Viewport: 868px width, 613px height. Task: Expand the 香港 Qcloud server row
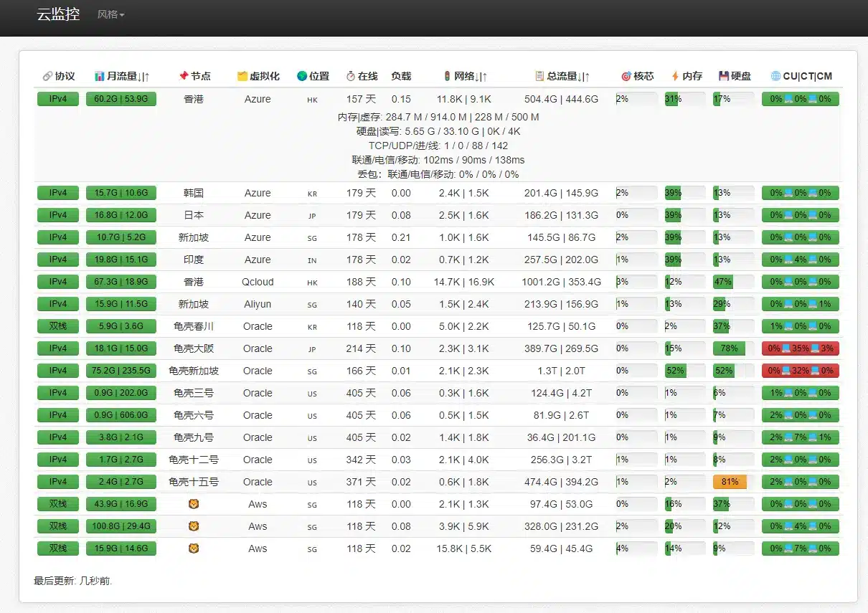click(x=438, y=282)
